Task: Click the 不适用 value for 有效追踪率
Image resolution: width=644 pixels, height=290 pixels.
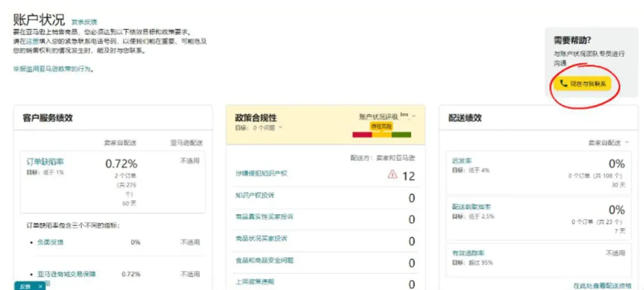Action: pos(615,253)
